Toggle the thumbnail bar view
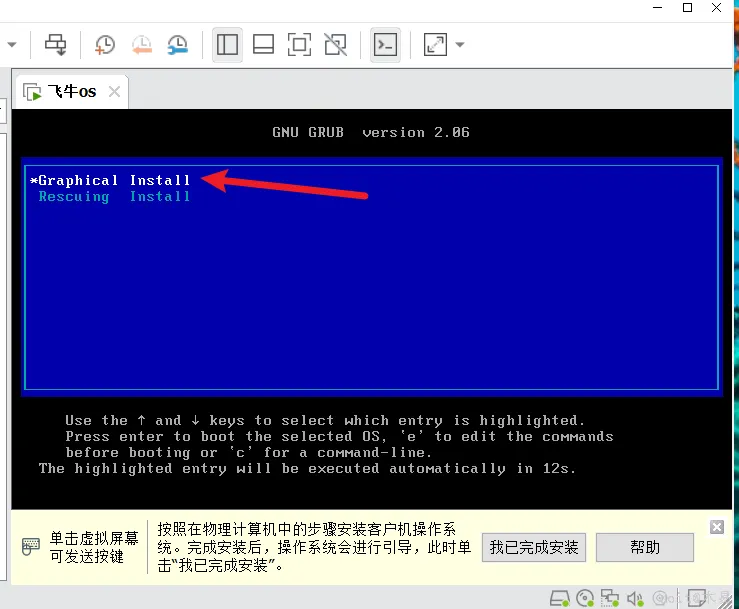 263,45
